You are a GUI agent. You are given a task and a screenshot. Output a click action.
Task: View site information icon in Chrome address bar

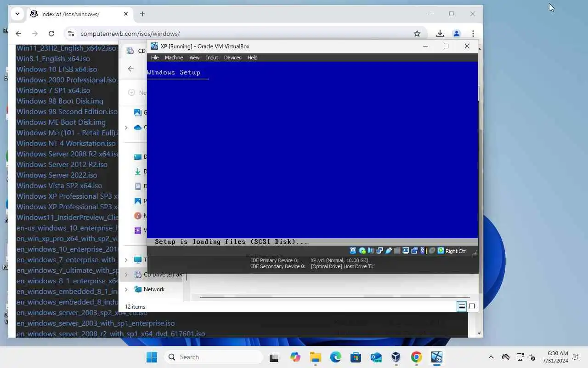click(x=71, y=34)
